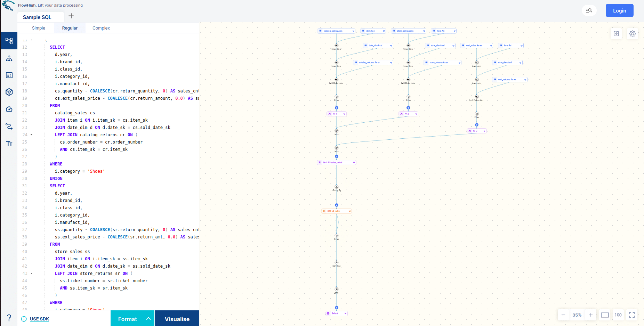
Task: Fold code at line 24
Action: pyautogui.click(x=31, y=135)
